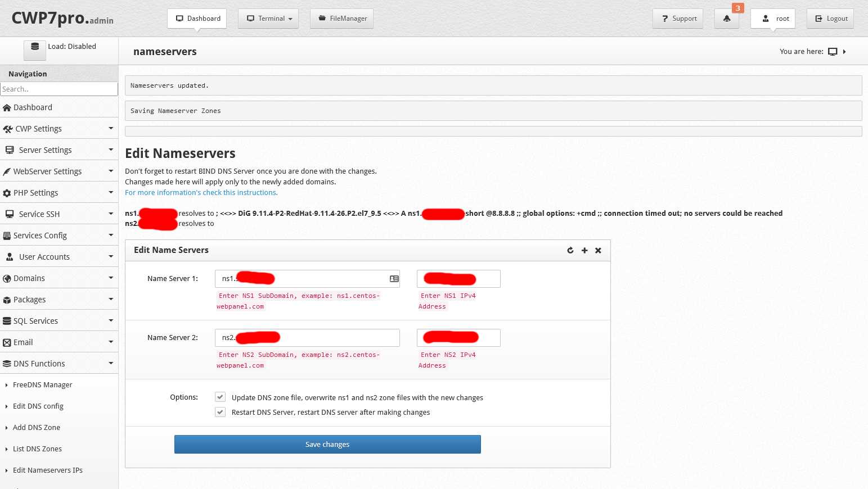Uncheck the Restart DNS Server option
Viewport: 868px width, 489px height.
coord(221,412)
